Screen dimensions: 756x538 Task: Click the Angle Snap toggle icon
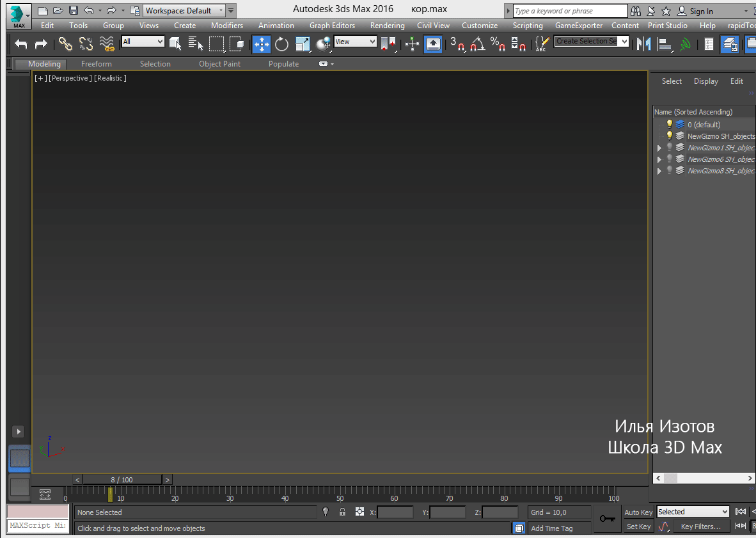point(476,44)
